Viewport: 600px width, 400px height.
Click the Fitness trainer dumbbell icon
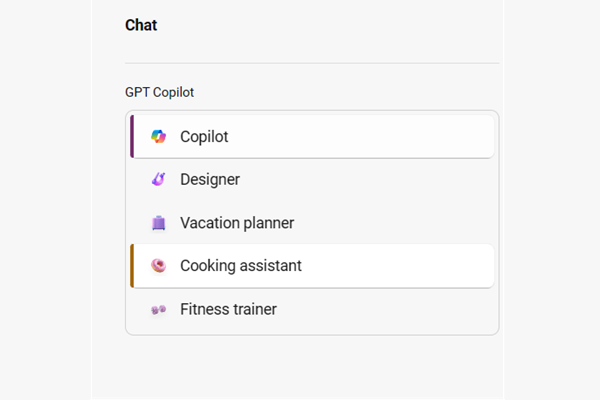click(x=158, y=310)
